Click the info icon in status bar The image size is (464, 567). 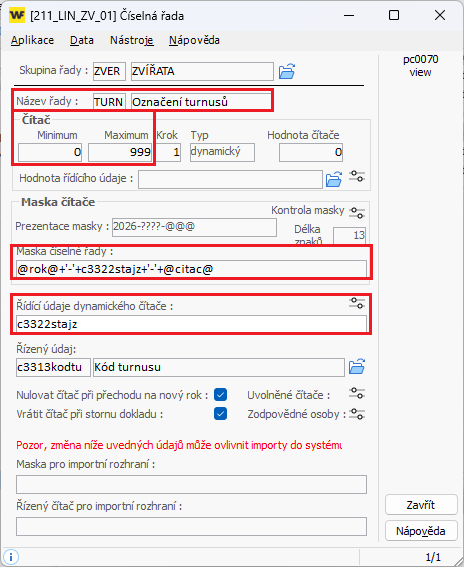(11, 557)
